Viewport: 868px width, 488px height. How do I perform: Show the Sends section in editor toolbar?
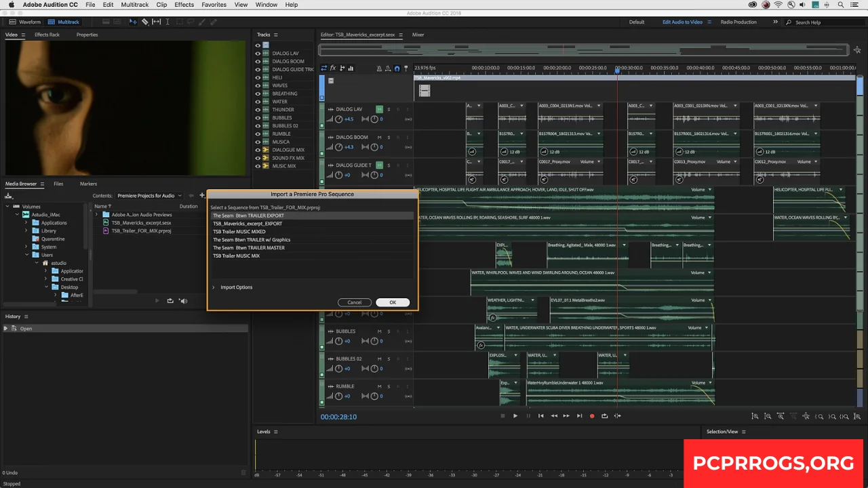pos(342,68)
